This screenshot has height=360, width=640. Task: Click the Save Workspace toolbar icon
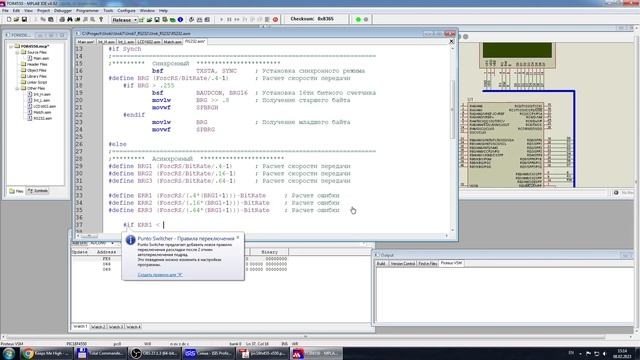pos(157,19)
